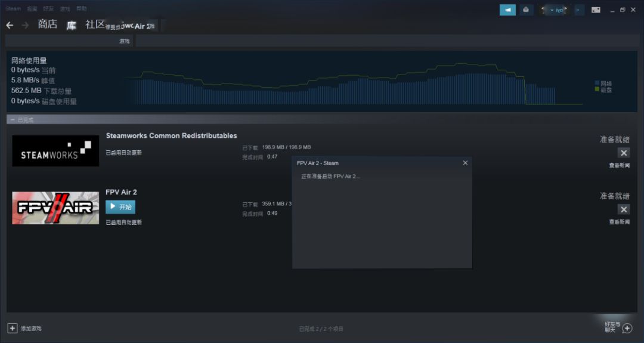The width and height of the screenshot is (644, 343).
Task: Collapse the 已完成 completed section
Action: 13,120
